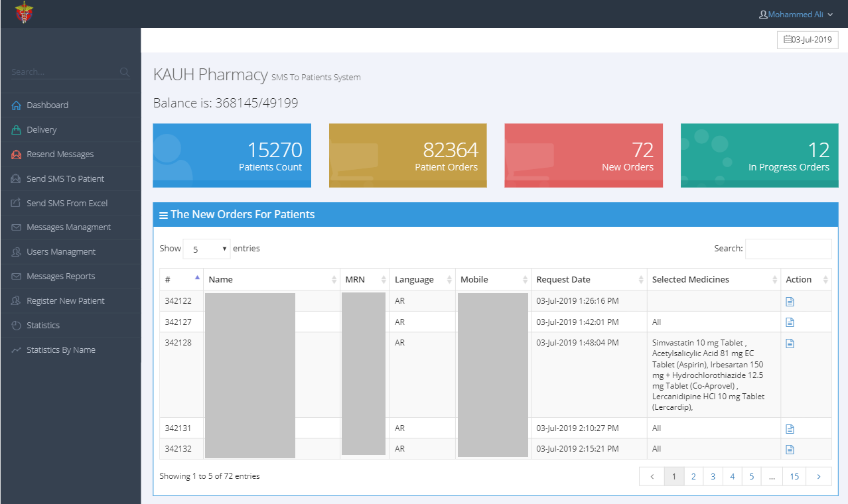Click the Register New Patient icon

click(17, 301)
